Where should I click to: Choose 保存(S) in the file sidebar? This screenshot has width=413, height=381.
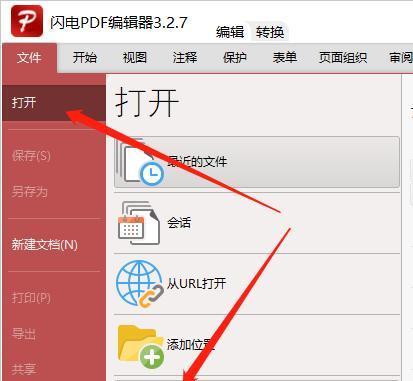[31, 156]
